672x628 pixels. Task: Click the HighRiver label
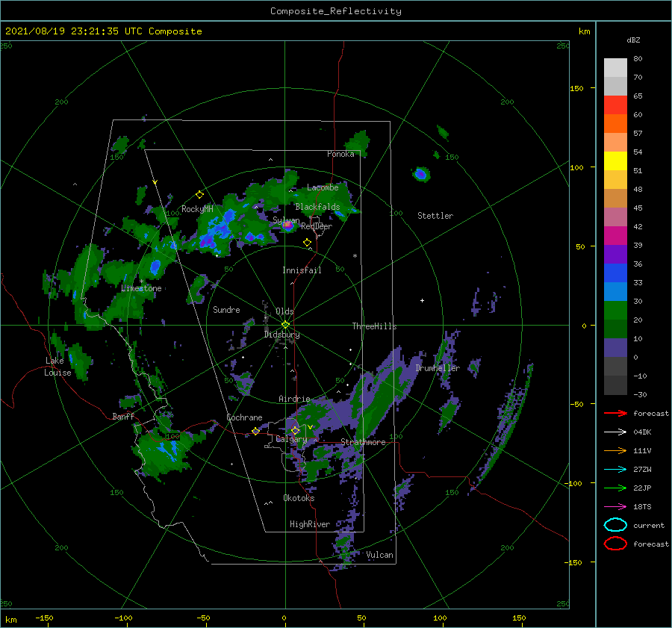(309, 524)
